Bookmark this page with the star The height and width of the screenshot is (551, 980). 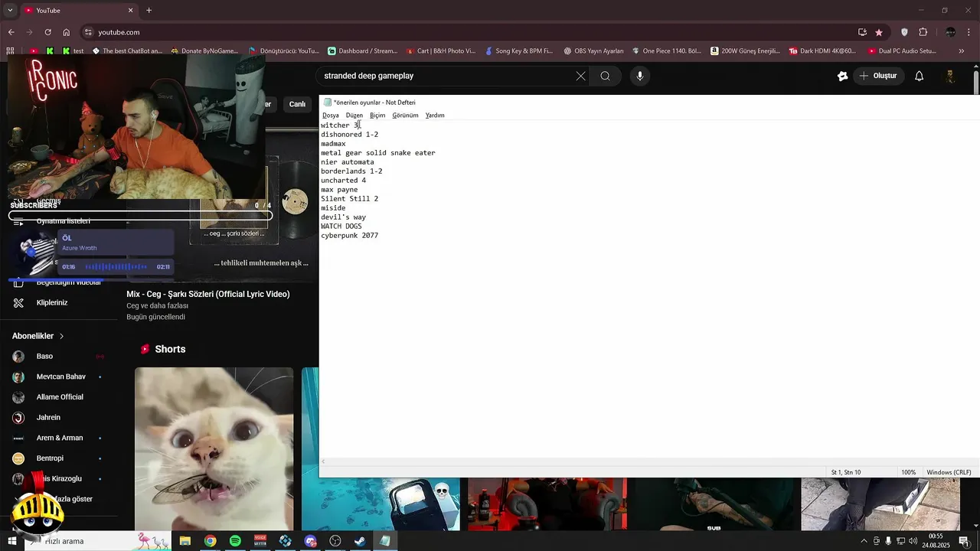click(879, 32)
